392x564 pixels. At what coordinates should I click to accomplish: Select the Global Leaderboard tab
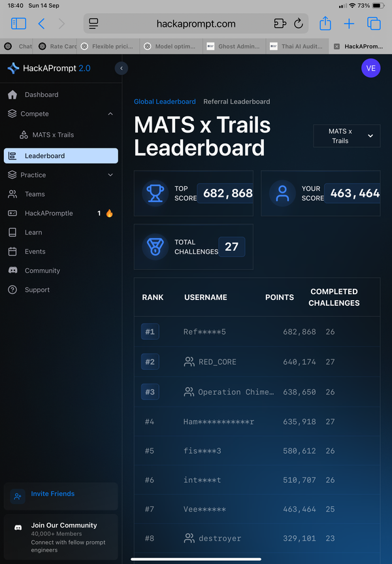click(x=165, y=101)
